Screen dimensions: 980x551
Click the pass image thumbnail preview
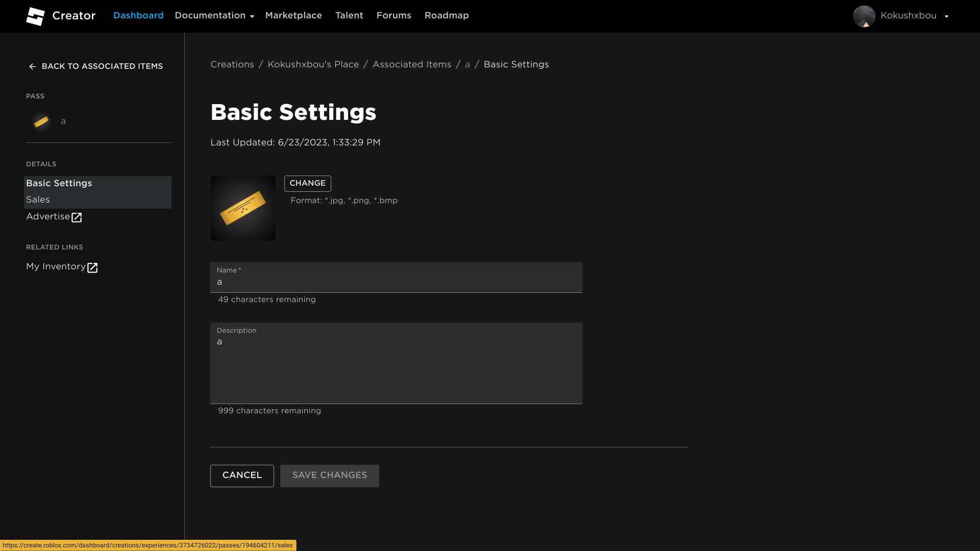point(243,208)
